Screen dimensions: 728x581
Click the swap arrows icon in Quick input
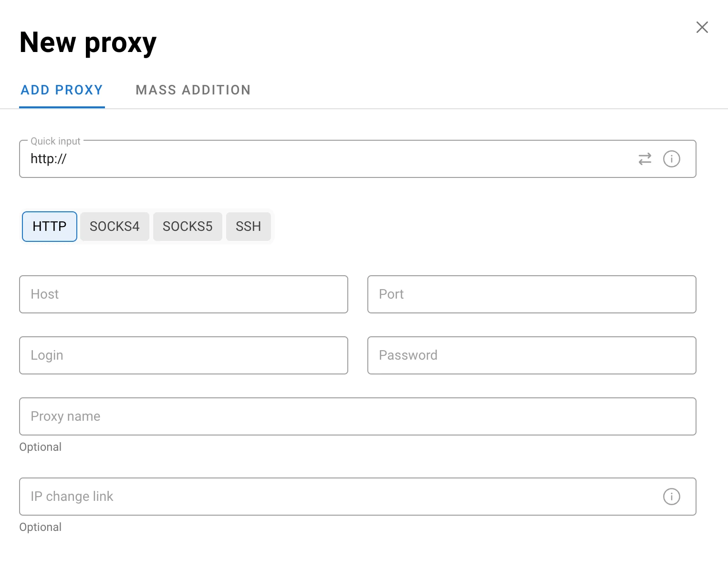point(645,159)
